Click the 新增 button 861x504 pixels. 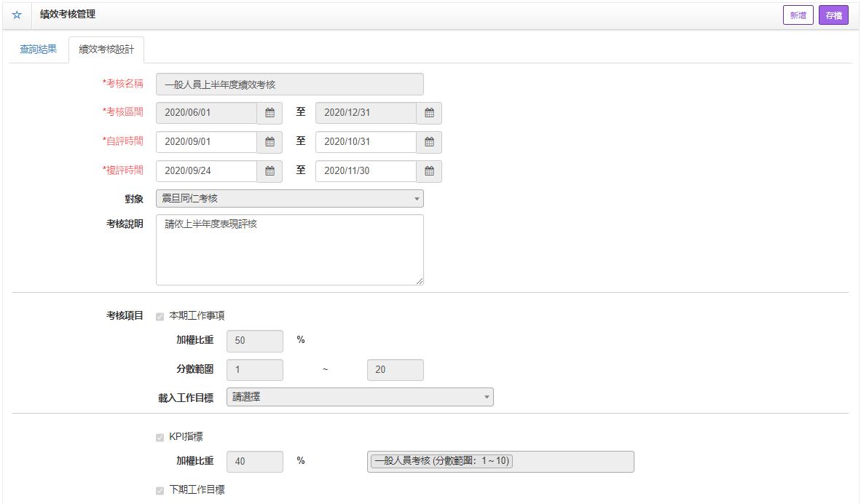pos(798,15)
